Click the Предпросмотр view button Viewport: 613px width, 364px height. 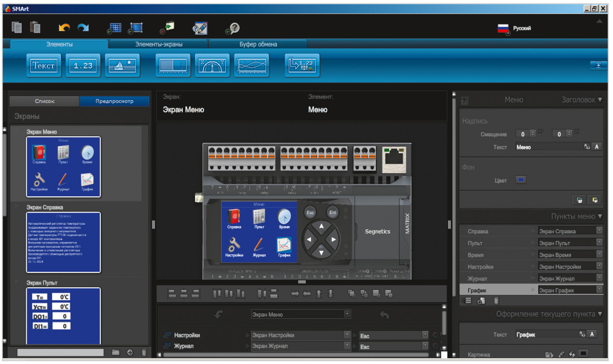tap(114, 101)
